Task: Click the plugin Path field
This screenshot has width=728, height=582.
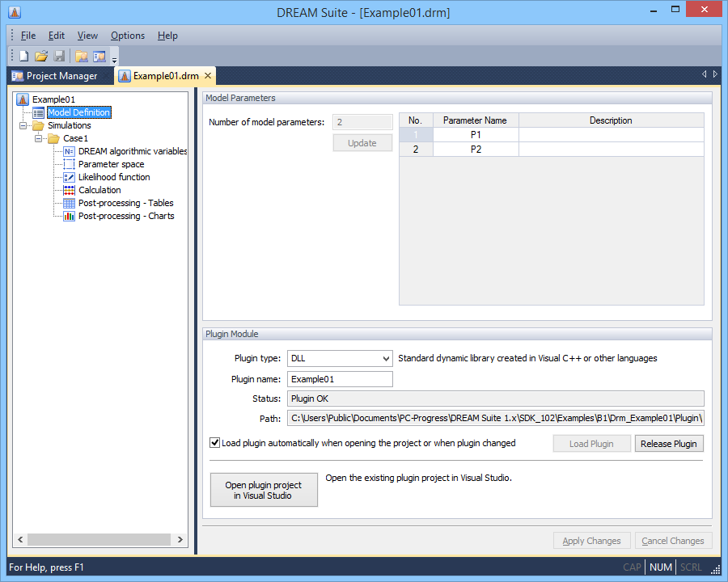Action: [x=495, y=418]
